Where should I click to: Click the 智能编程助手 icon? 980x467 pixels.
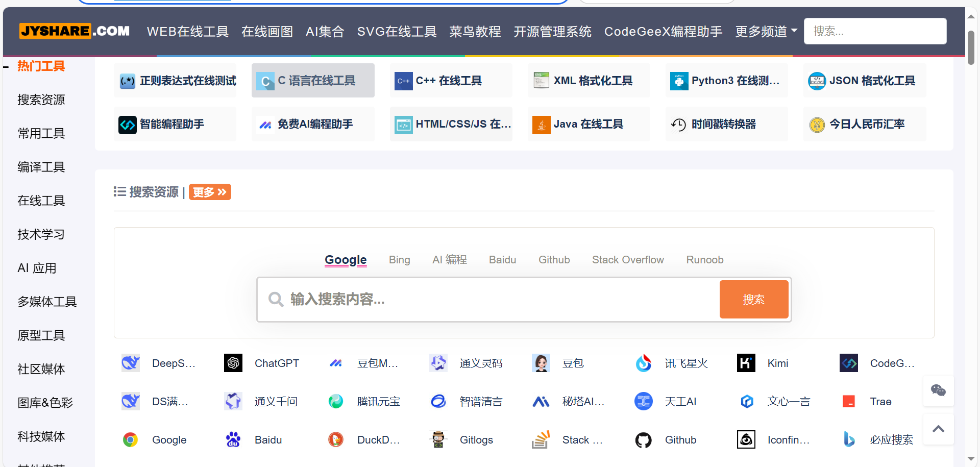tap(127, 125)
